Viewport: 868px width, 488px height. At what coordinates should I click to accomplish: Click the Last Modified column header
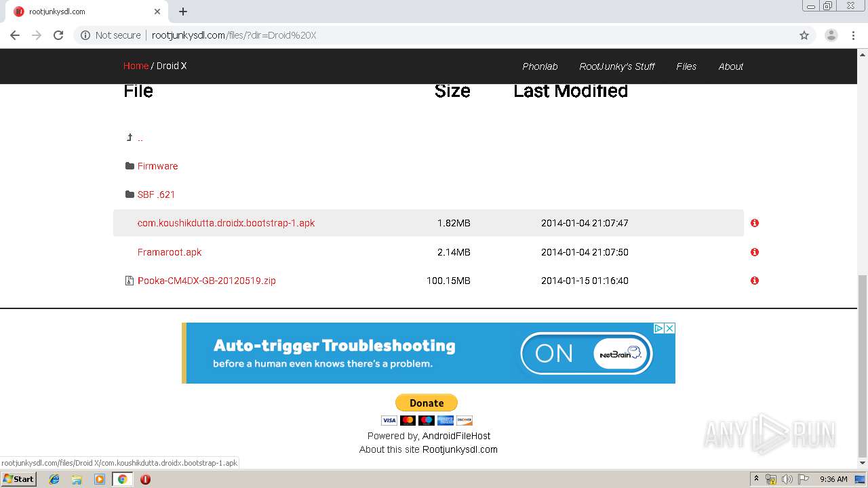tap(570, 91)
